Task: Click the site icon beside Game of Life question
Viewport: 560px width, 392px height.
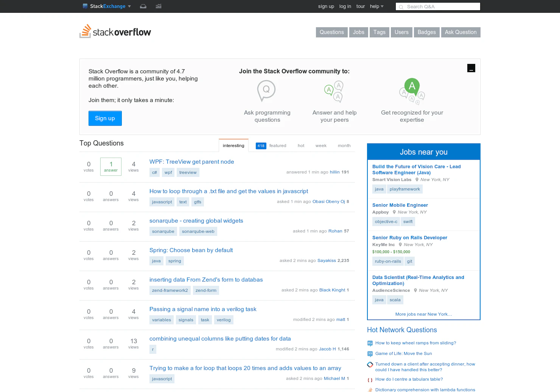Action: click(370, 354)
